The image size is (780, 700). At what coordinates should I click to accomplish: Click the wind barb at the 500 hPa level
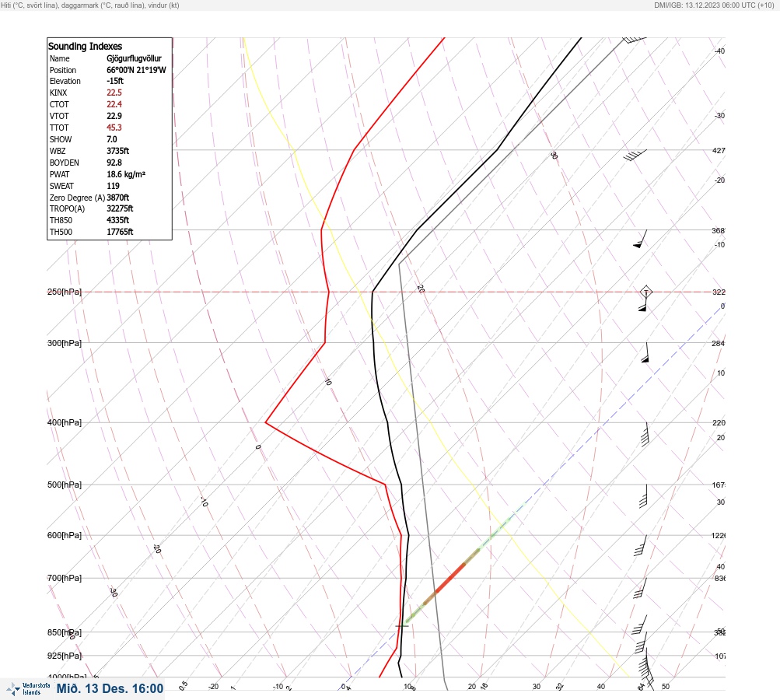coord(644,496)
